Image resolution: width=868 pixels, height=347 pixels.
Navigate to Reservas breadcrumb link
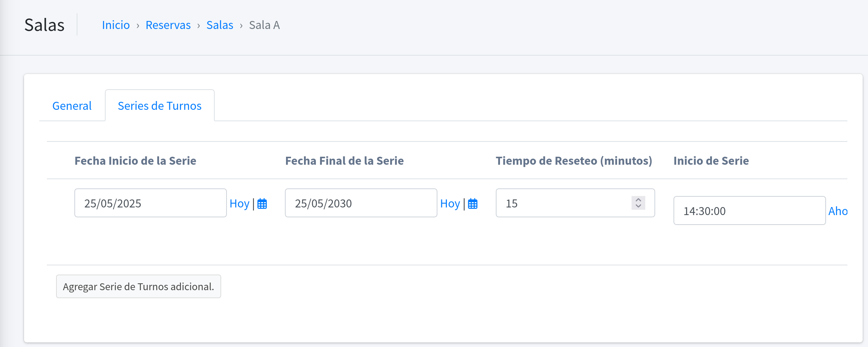168,25
